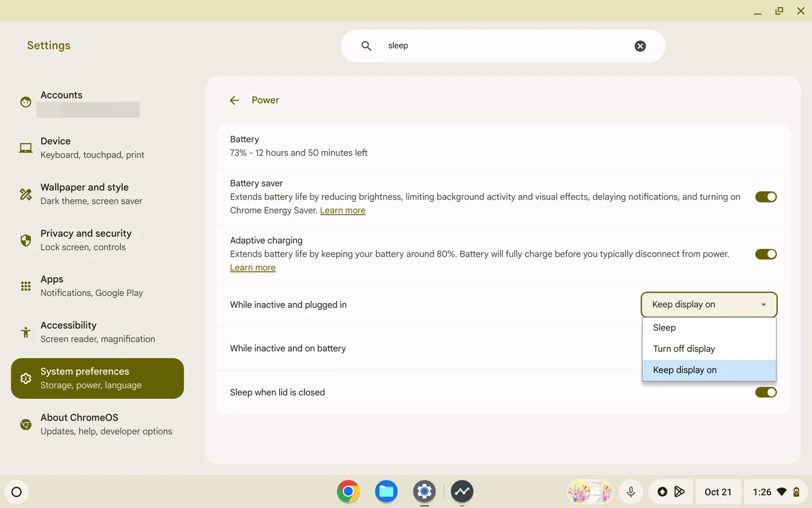
Task: Click the About ChromeOS logo icon
Action: pyautogui.click(x=26, y=424)
